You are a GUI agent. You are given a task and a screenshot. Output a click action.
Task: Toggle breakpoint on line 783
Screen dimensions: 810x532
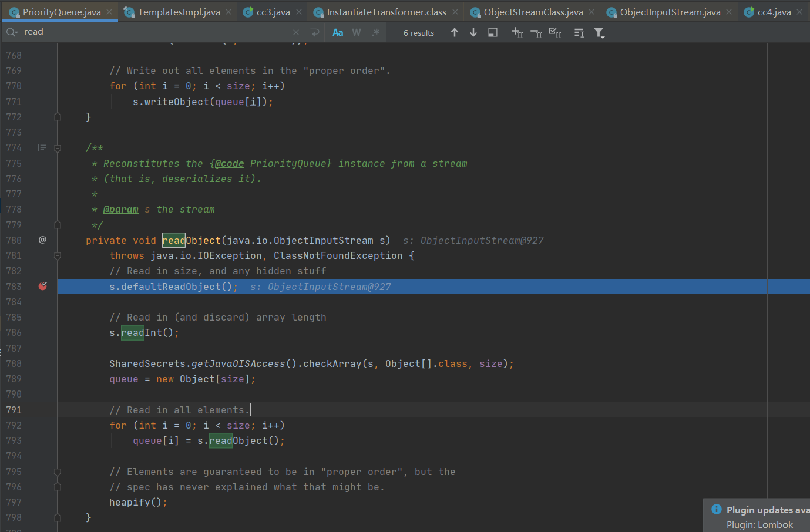43,286
